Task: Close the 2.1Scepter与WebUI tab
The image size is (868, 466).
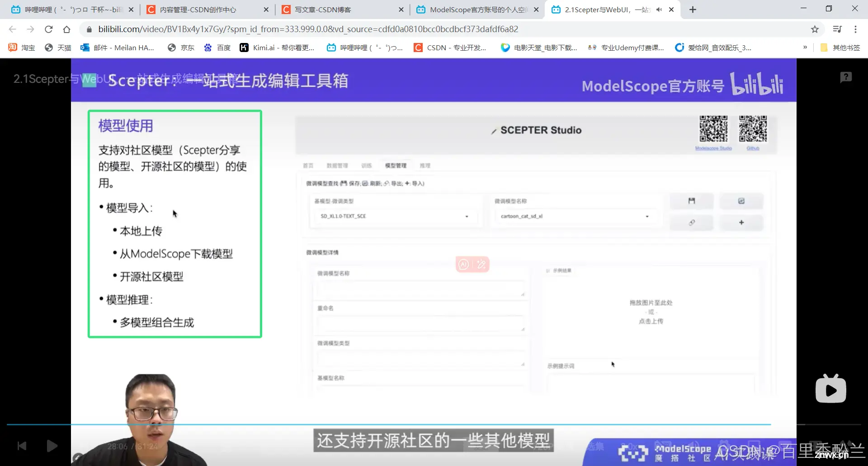Action: (x=671, y=10)
